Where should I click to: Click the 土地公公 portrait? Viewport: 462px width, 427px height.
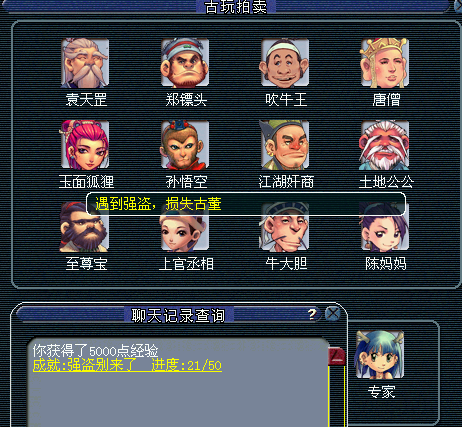pyautogui.click(x=385, y=145)
